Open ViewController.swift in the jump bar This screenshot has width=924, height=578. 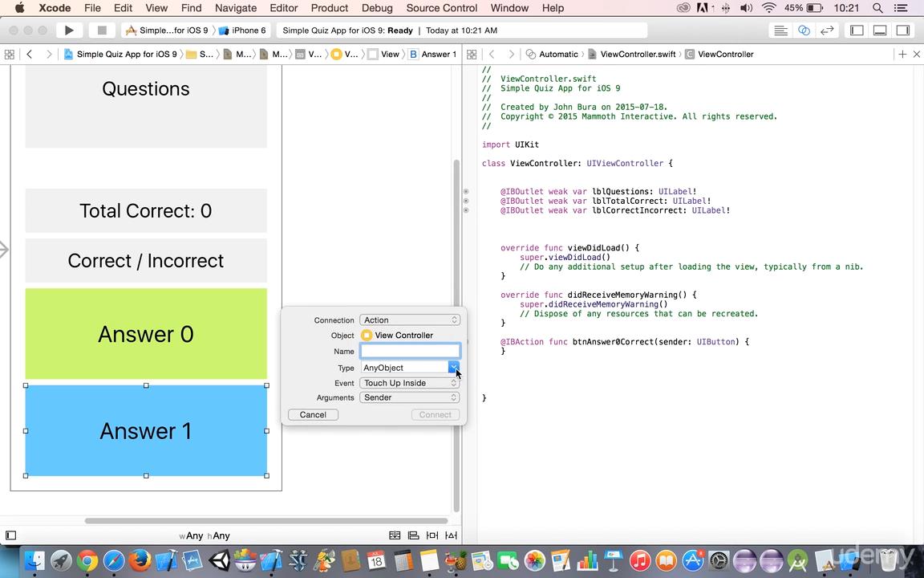pyautogui.click(x=632, y=55)
